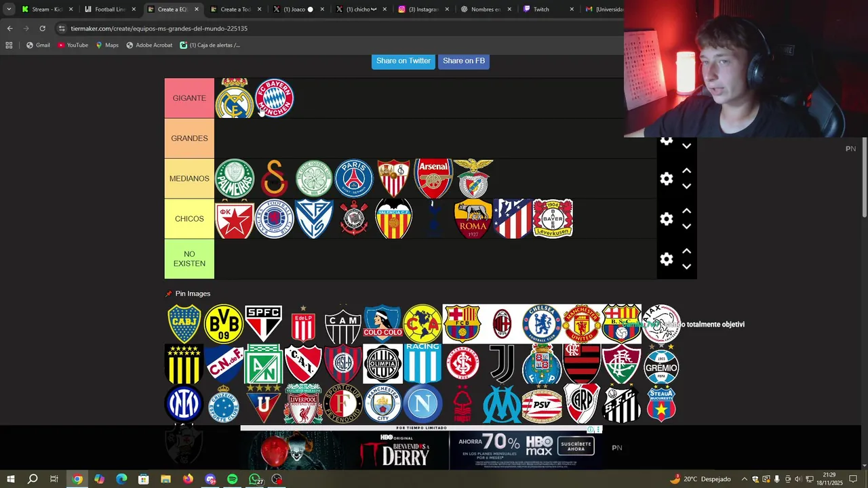Pick the Chelsea logo
Screen dimensions: 868x488
click(x=542, y=324)
